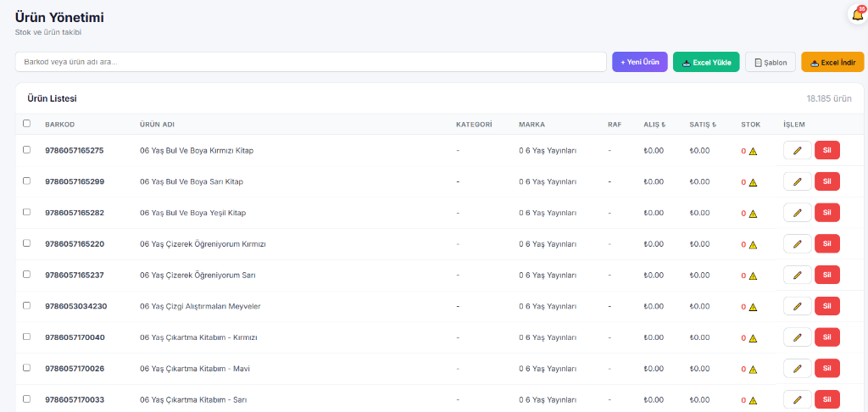
Task: Toggle the select-all checkbox in table header
Action: 26,124
